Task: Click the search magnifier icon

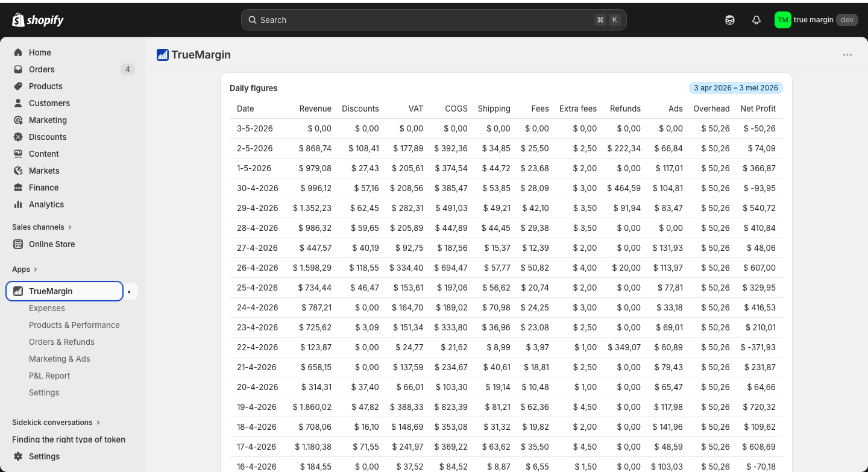Action: pyautogui.click(x=253, y=20)
